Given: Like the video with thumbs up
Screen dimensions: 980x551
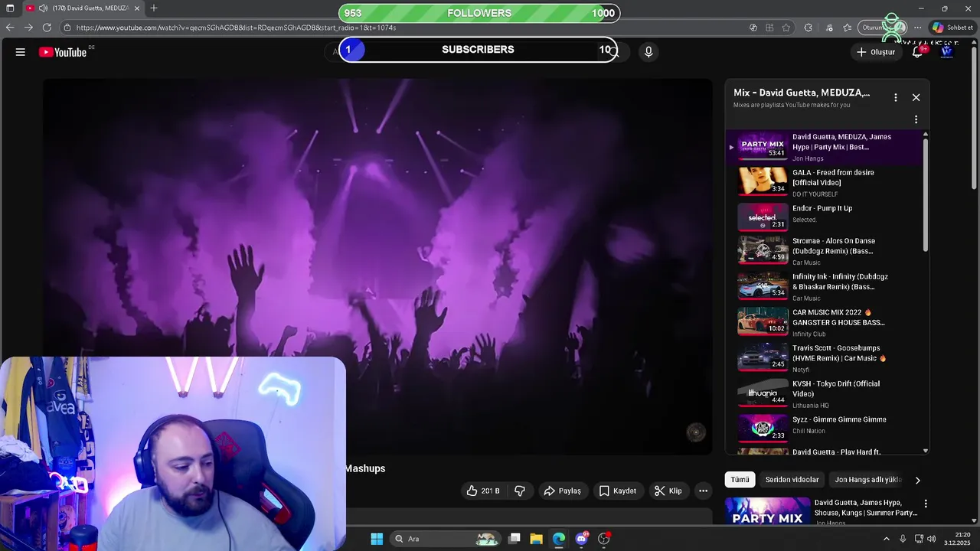Looking at the screenshot, I should (x=483, y=491).
